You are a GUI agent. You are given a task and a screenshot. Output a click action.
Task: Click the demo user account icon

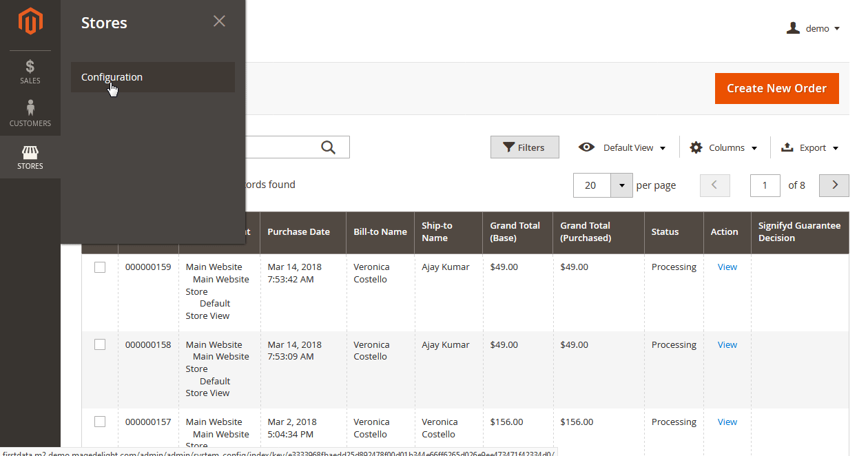794,28
